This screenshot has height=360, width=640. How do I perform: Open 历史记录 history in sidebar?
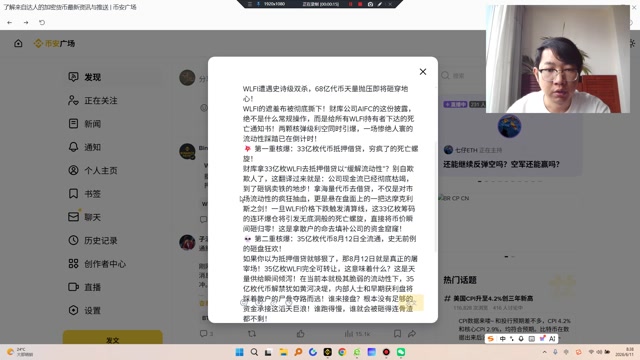[x=114, y=240]
